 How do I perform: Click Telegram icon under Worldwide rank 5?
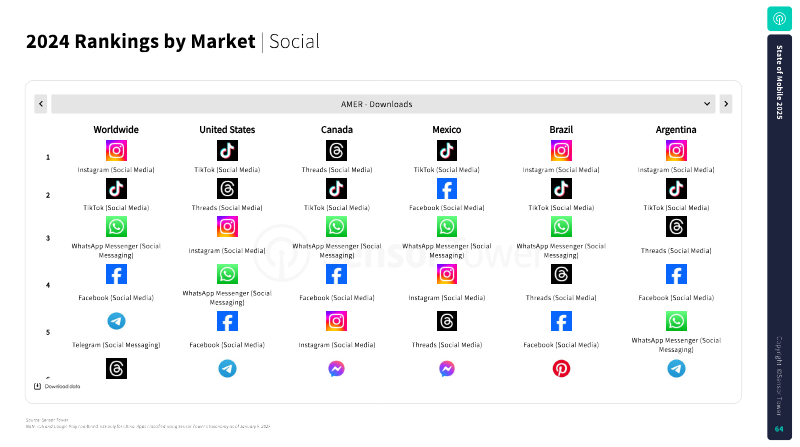click(x=116, y=321)
